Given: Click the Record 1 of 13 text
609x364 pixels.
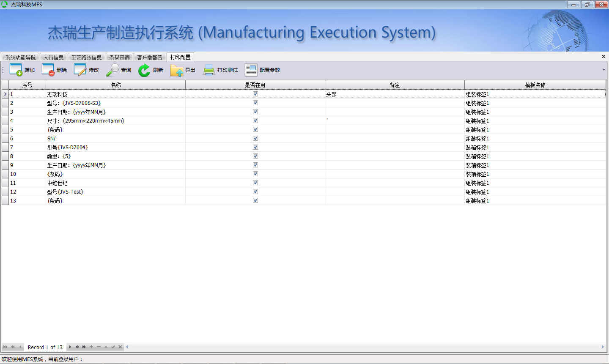Looking at the screenshot, I should [45, 348].
